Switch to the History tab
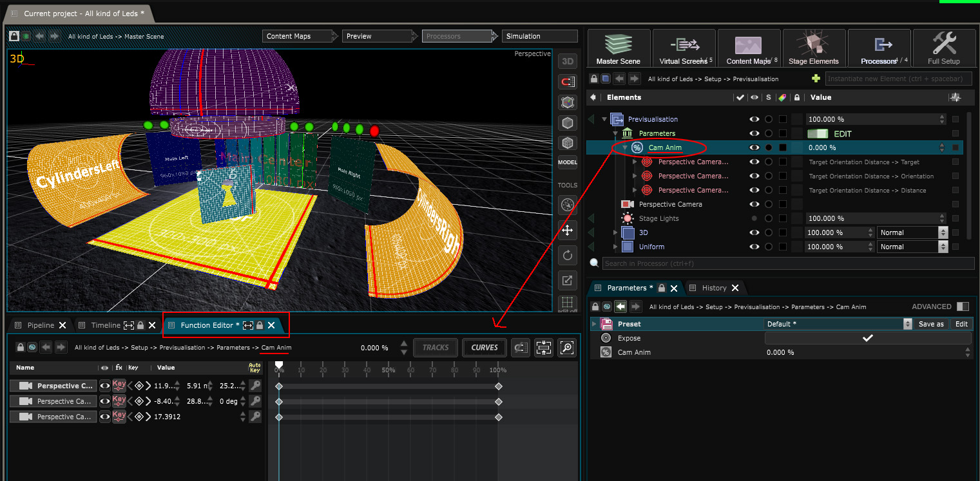 (x=714, y=288)
